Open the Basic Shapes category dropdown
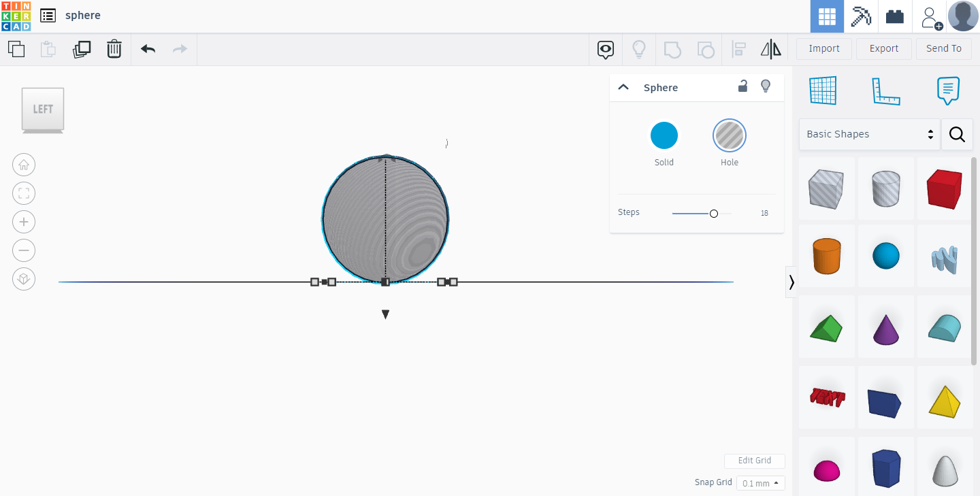Viewport: 980px width, 496px height. 869,134
